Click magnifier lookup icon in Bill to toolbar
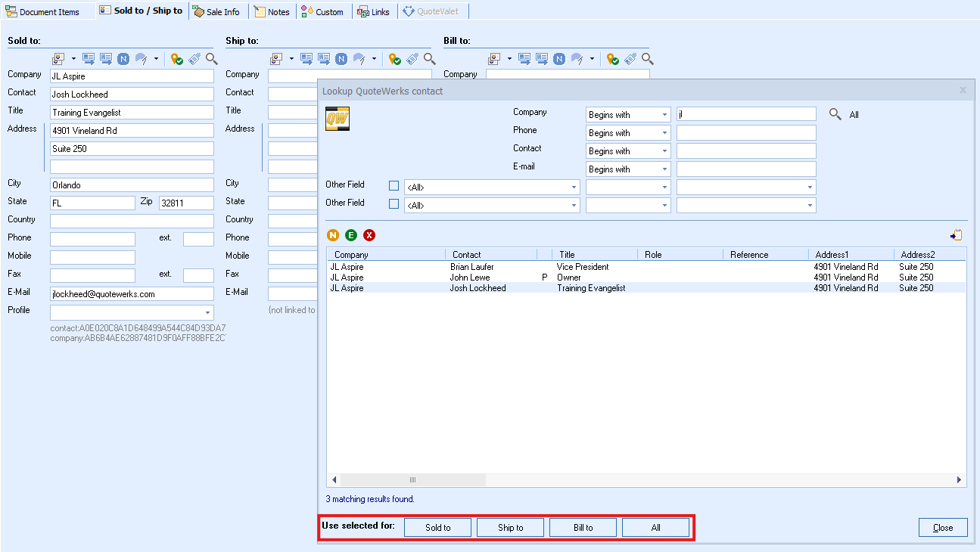 click(647, 59)
